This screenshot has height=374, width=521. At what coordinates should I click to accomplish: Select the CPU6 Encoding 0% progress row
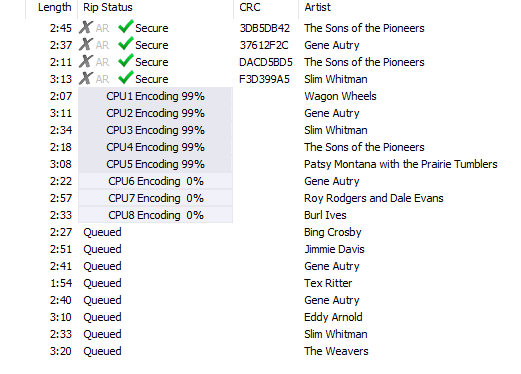(x=155, y=181)
